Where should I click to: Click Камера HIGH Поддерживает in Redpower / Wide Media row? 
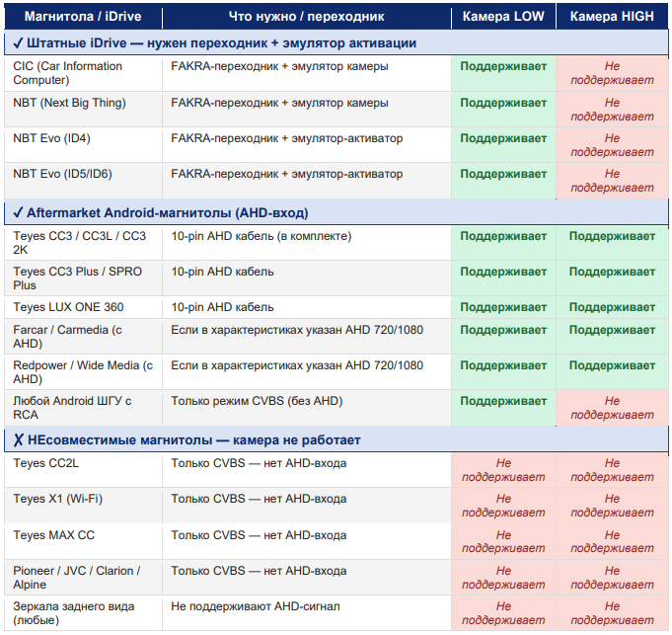(613, 372)
